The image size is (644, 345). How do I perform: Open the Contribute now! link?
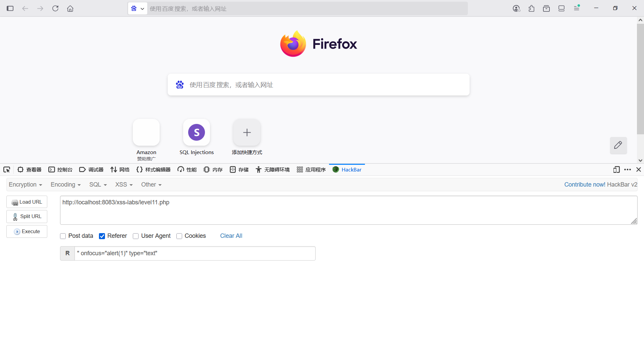point(585,185)
